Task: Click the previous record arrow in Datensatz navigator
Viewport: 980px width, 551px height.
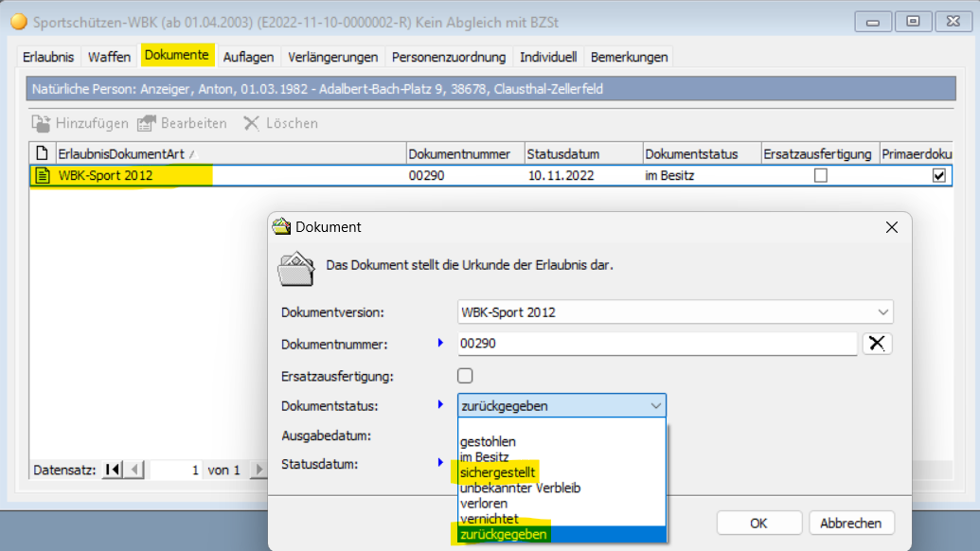Action: pos(135,470)
